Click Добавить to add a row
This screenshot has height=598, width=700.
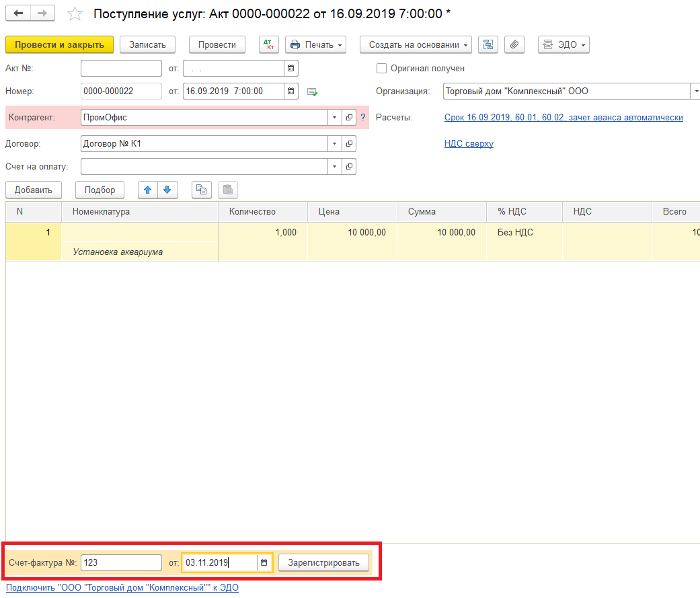(x=34, y=190)
